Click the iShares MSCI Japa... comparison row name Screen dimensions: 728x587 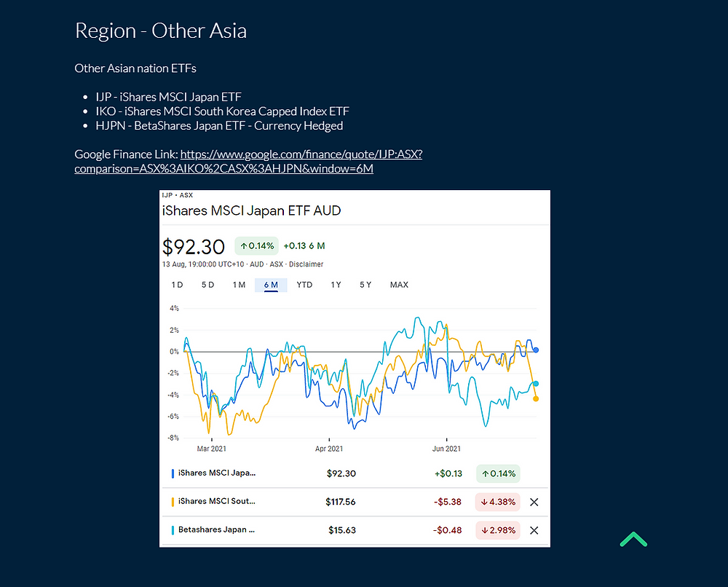pyautogui.click(x=217, y=473)
